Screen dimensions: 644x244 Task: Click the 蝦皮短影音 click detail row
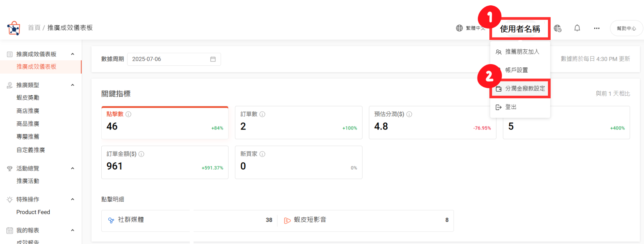[365, 220]
